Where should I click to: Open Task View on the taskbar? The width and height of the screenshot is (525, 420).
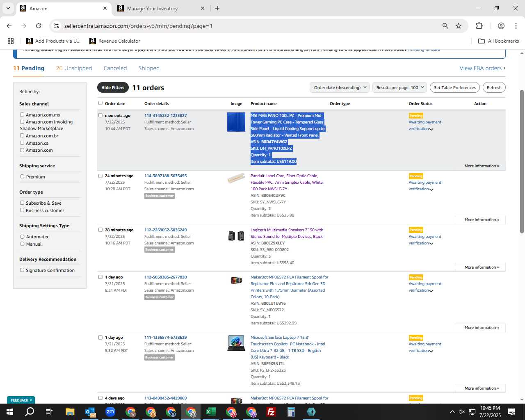point(49,412)
